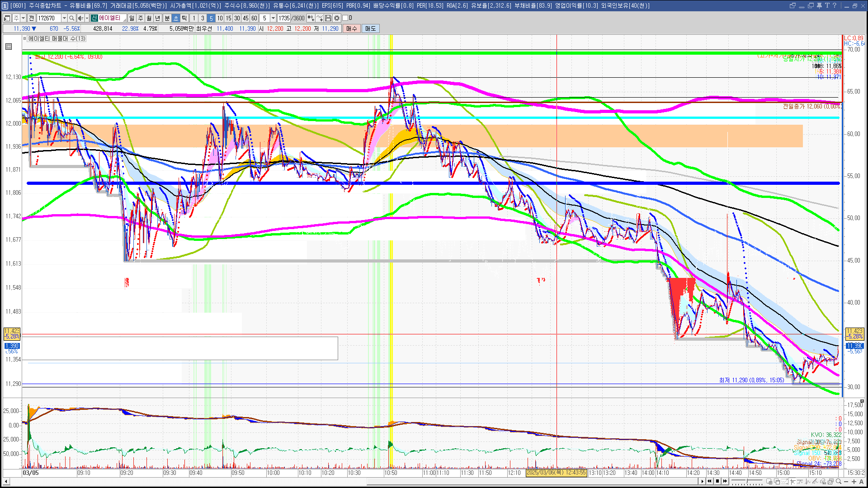Toggle the 초 (seconds) chart period
The image size is (868, 488).
tap(176, 18)
